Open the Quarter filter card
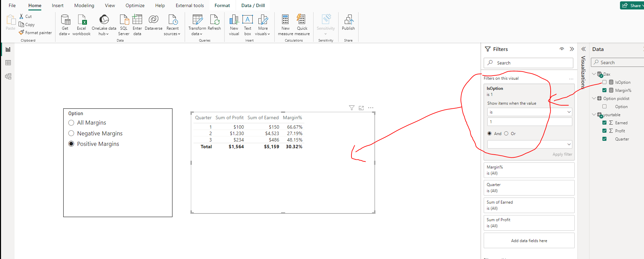 pos(529,188)
